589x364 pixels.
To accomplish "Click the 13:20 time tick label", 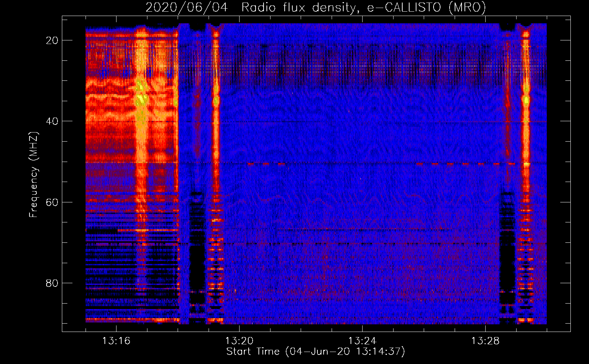I will coord(239,341).
